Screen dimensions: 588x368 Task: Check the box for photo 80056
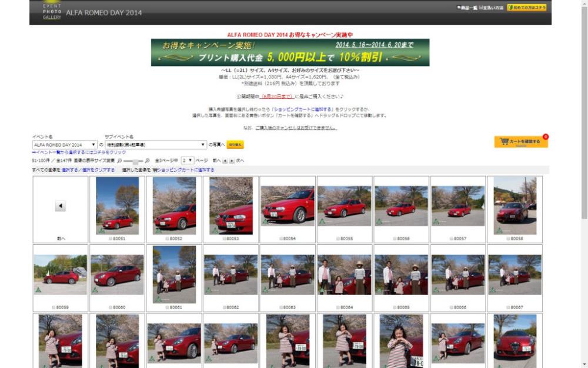click(x=395, y=239)
